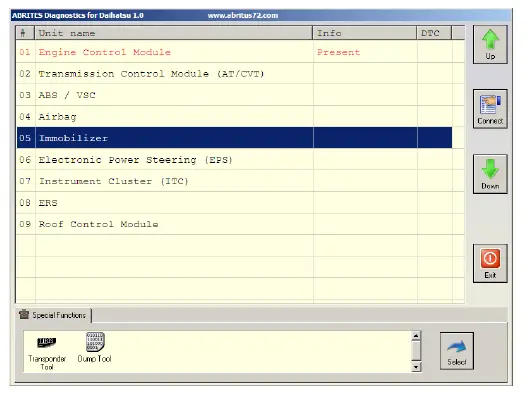Image resolution: width=530 pixels, height=394 pixels.
Task: Click the Unit name column header
Action: 173,33
